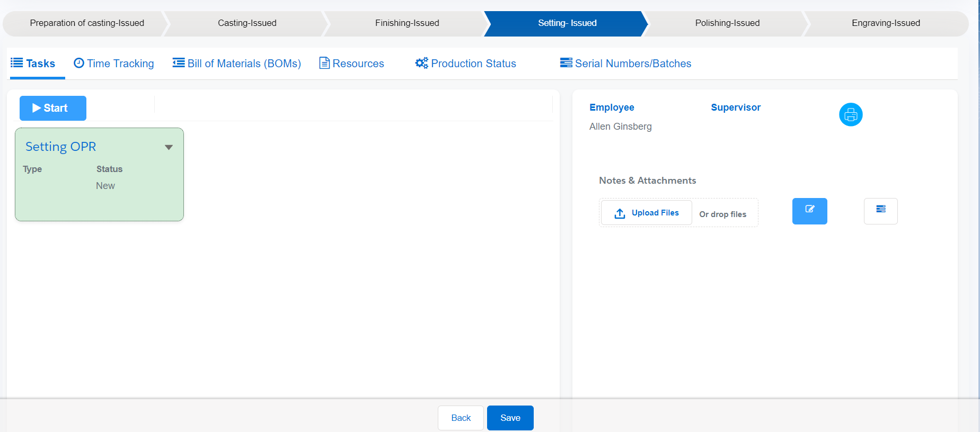Click the Status label in the task card
This screenshot has width=980, height=432.
[109, 169]
